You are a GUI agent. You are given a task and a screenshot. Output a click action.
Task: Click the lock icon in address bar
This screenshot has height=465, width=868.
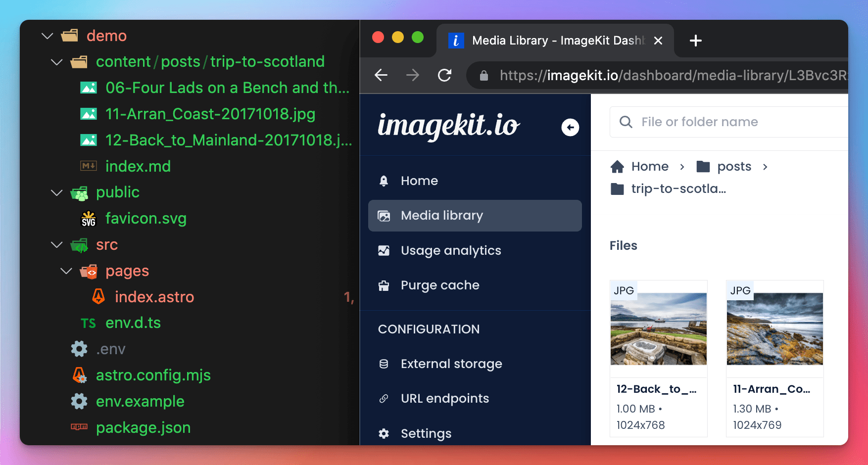484,76
